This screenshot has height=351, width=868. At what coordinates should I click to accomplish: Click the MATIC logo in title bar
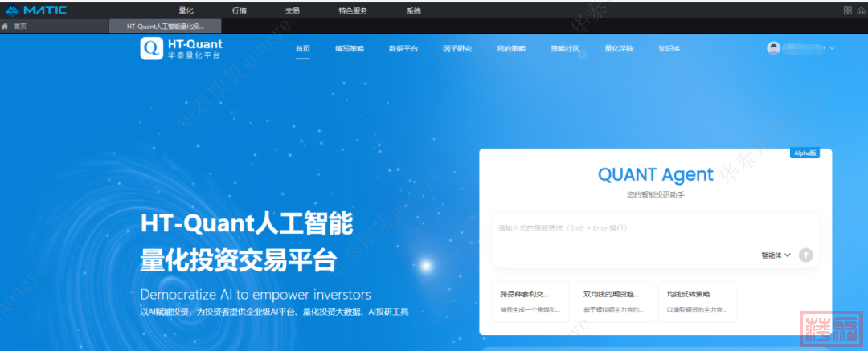coord(37,10)
